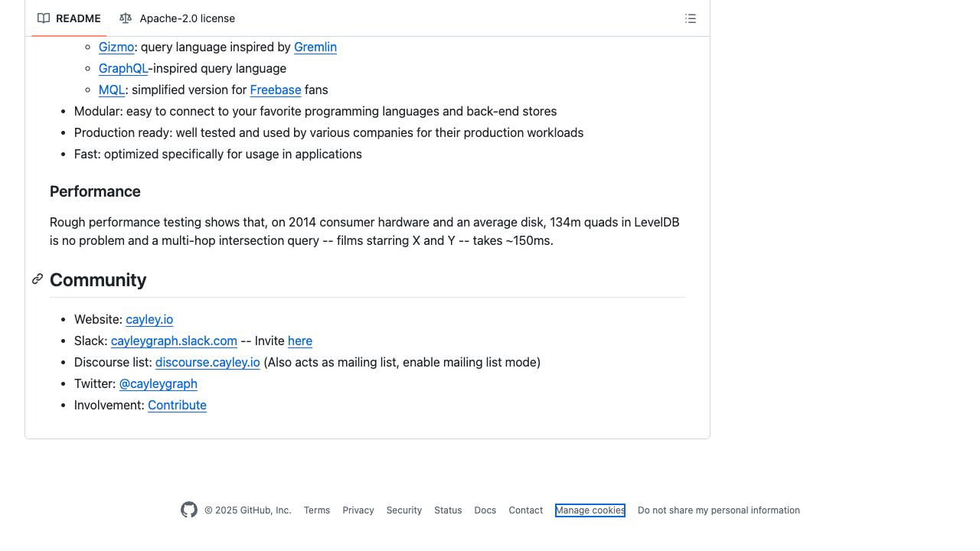Open the Gizmo link
This screenshot has width=980, height=551.
(116, 47)
